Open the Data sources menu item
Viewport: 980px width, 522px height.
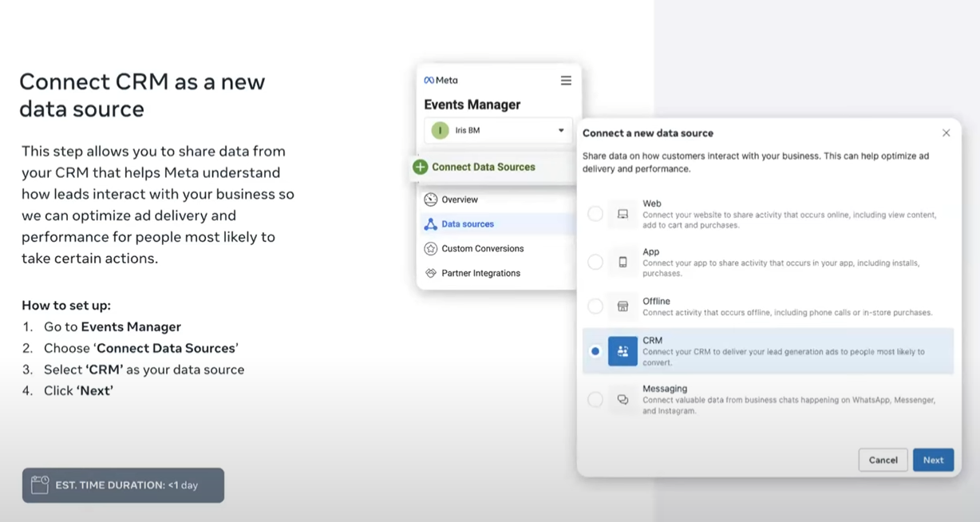coord(468,224)
